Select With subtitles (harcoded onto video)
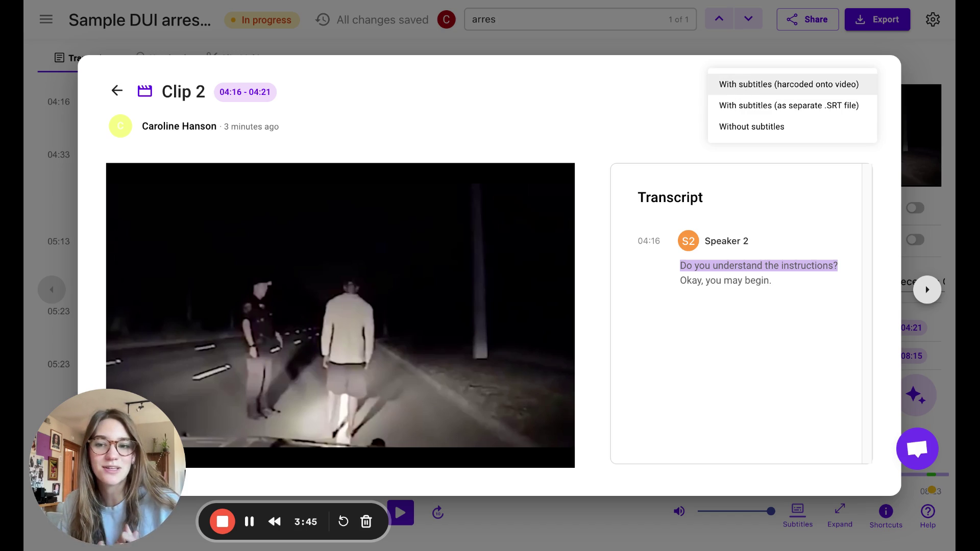This screenshot has width=980, height=551. click(x=789, y=84)
